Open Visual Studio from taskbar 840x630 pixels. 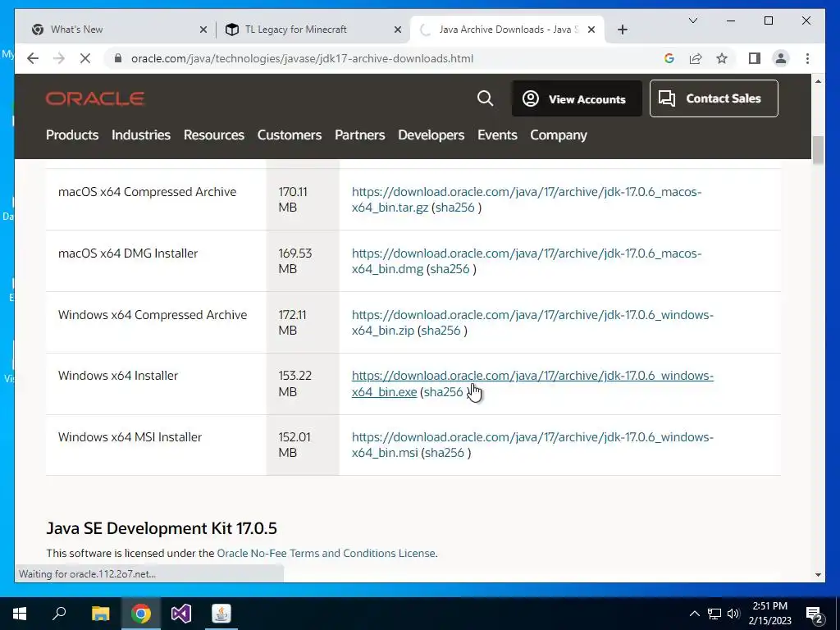point(181,614)
